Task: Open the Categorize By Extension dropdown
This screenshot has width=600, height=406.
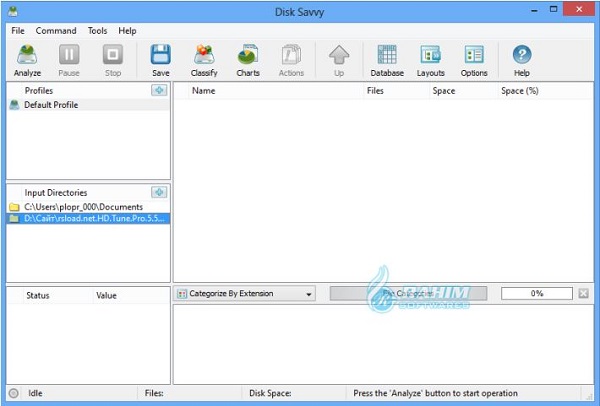Action: tap(245, 293)
